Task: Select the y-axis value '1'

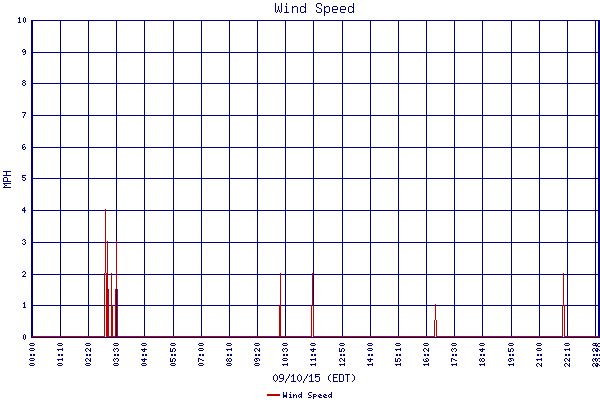Action: pyautogui.click(x=24, y=305)
